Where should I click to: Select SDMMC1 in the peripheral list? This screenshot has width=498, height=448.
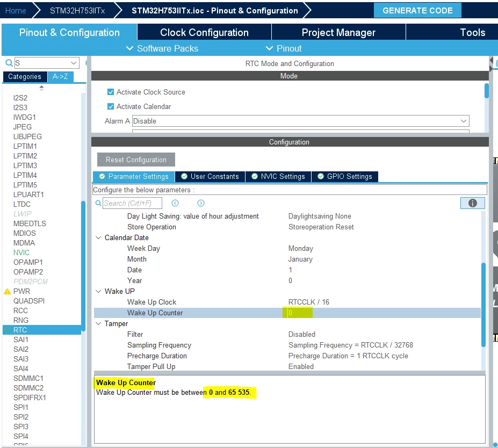pos(28,379)
